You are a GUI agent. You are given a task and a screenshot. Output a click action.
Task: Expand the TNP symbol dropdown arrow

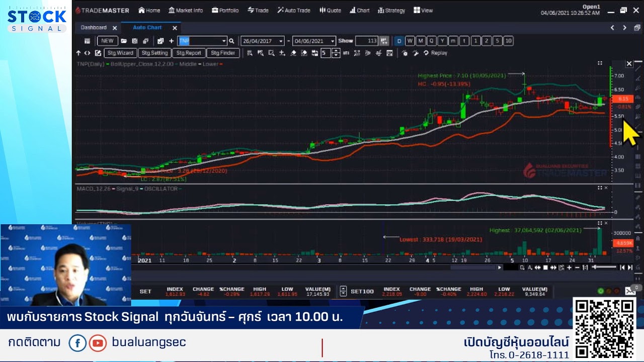tap(224, 41)
